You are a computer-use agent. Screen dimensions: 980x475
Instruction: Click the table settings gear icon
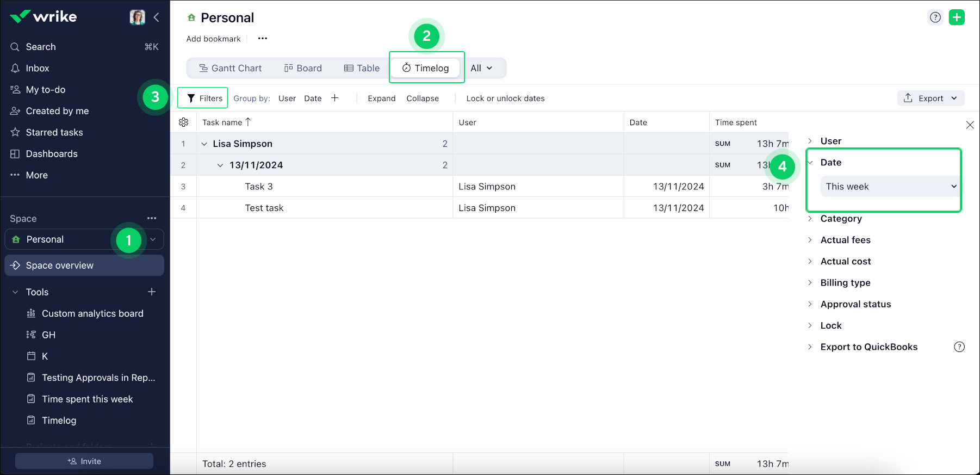tap(183, 122)
